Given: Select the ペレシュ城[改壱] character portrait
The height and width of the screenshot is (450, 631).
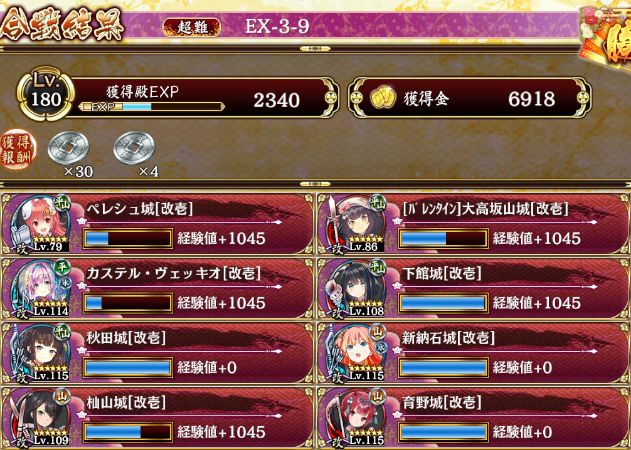Looking at the screenshot, I should 39,224.
